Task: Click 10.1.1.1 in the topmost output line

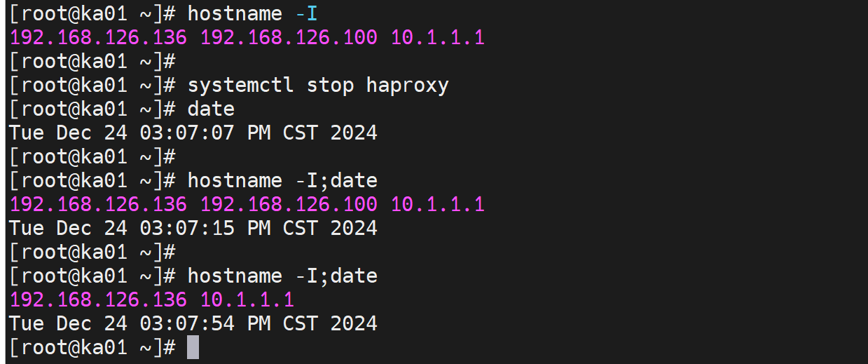Action: pyautogui.click(x=437, y=37)
